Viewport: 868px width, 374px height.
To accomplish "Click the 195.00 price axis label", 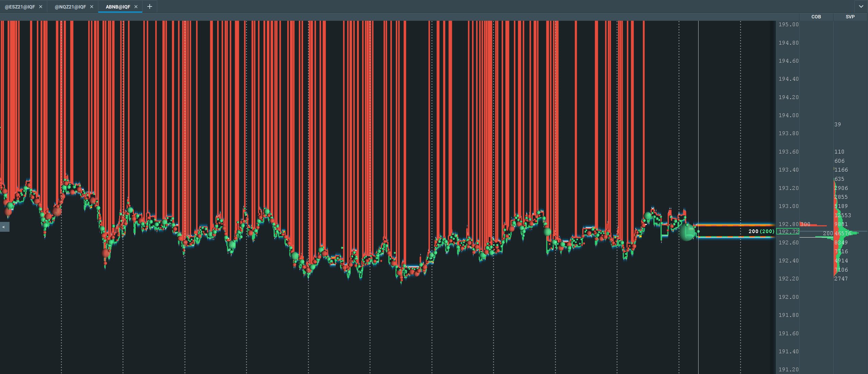I will [x=788, y=25].
